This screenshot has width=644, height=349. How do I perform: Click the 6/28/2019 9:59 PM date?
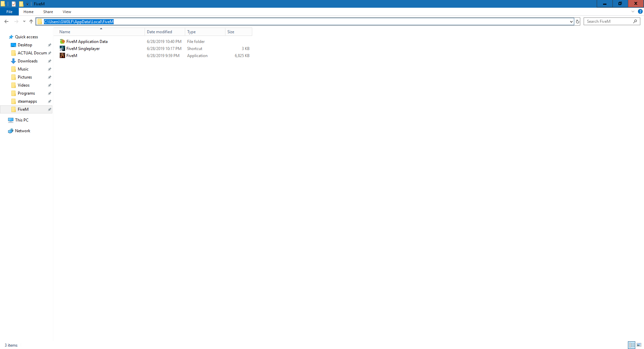point(163,56)
